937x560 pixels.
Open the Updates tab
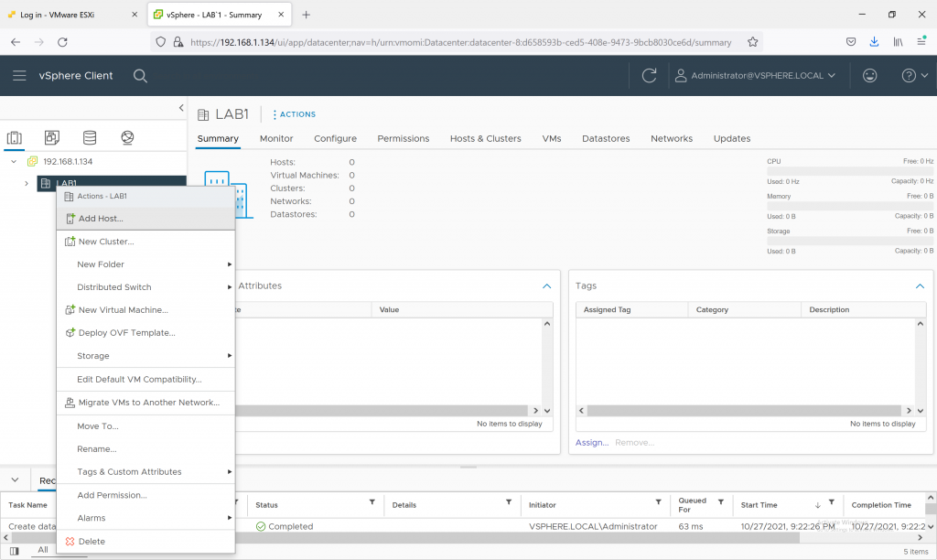(732, 138)
